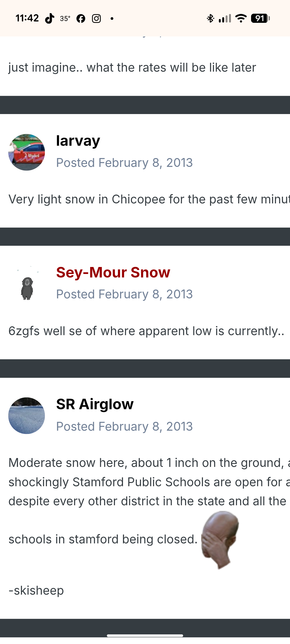This screenshot has width=290, height=644.
Task: Tap SR Airglow's post date link
Action: (124, 427)
